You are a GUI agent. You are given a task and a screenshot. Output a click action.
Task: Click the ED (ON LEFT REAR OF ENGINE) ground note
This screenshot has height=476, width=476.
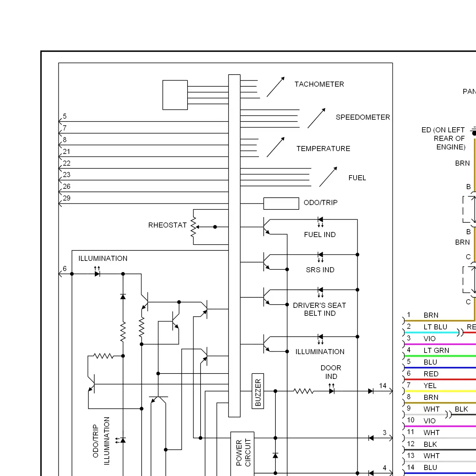click(443, 138)
